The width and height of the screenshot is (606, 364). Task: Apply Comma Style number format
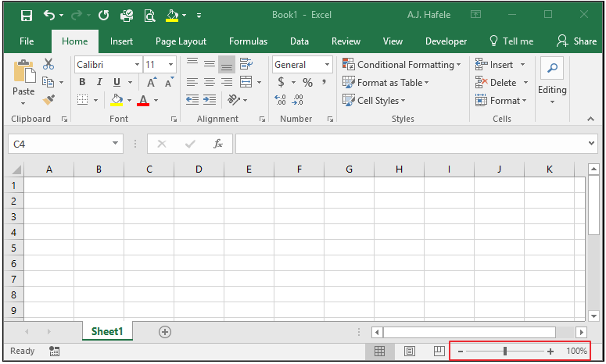(x=324, y=82)
